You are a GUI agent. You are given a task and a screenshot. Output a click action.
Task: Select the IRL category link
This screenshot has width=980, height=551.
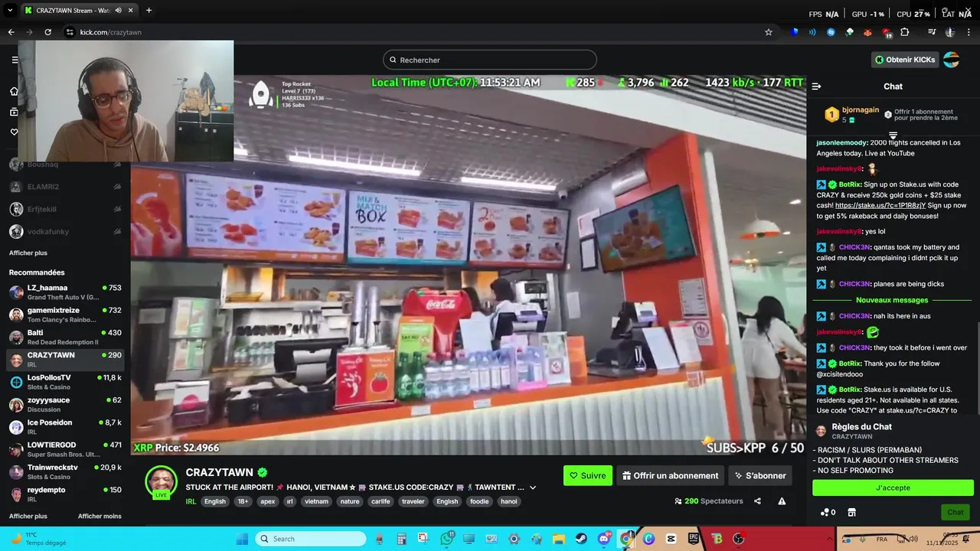(191, 501)
